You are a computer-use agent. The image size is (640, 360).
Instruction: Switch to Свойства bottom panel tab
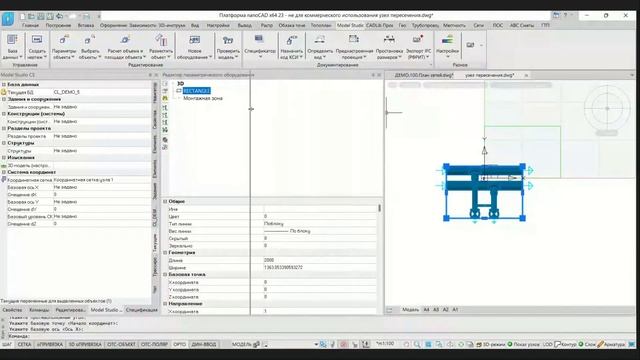tap(12, 310)
